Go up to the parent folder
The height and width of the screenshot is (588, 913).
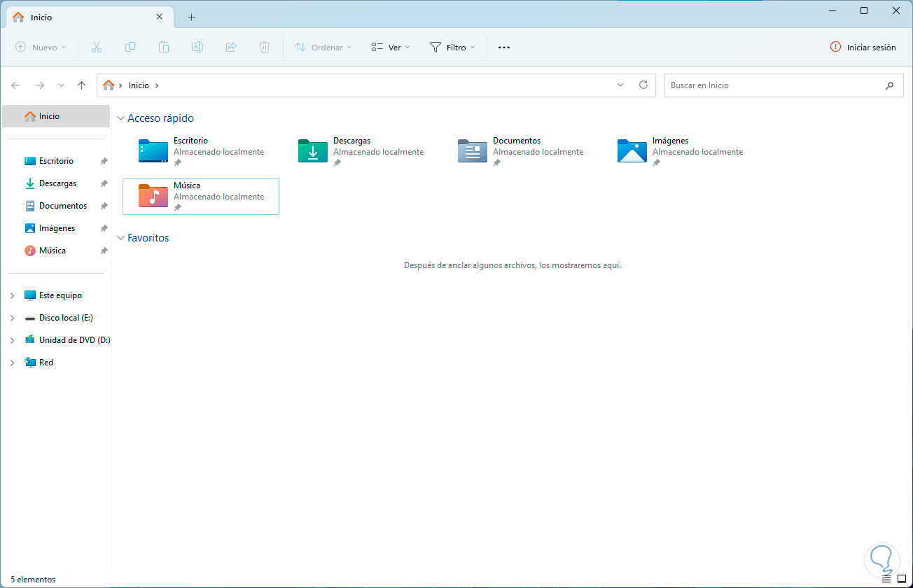(x=81, y=85)
